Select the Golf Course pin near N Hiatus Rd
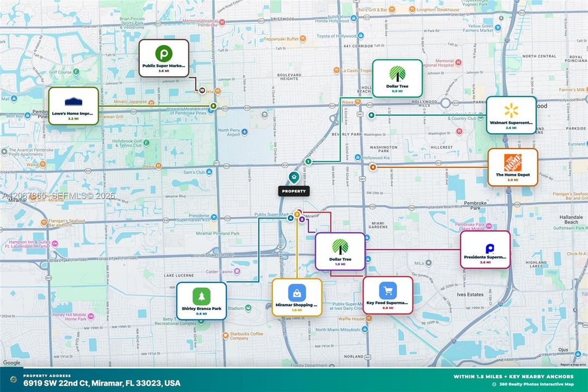The image size is (588, 392). click(76, 72)
